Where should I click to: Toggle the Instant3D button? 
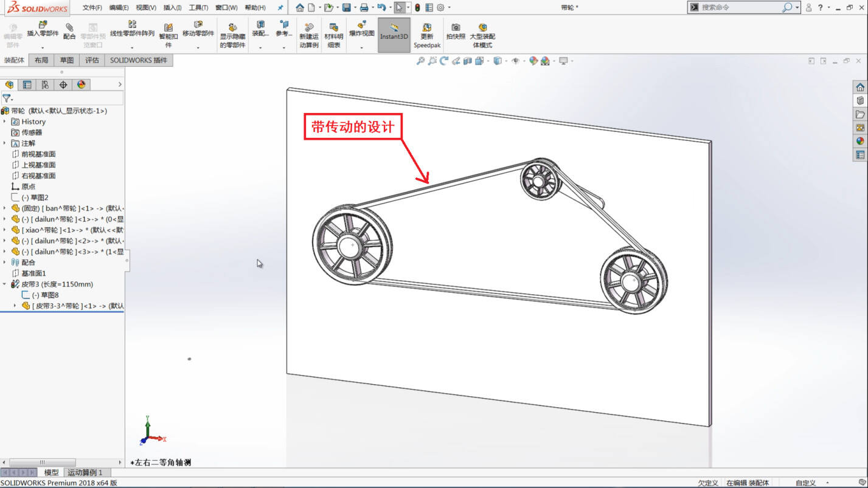(x=394, y=35)
